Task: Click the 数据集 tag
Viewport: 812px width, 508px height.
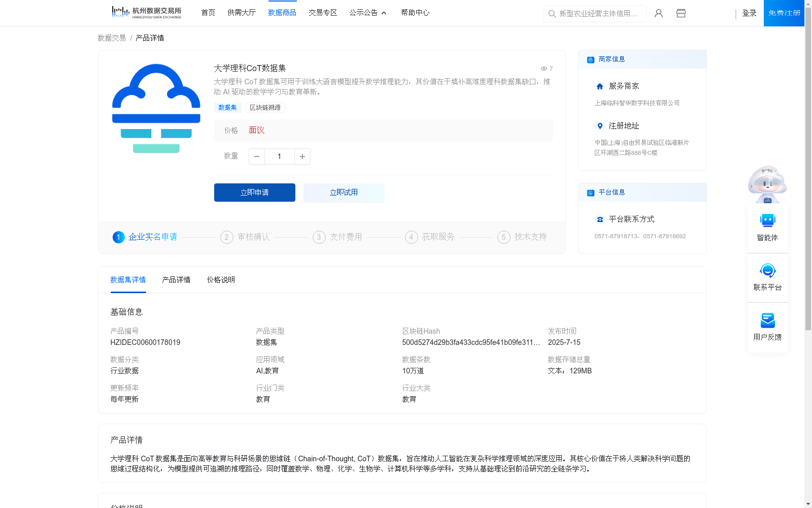Action: [227, 108]
